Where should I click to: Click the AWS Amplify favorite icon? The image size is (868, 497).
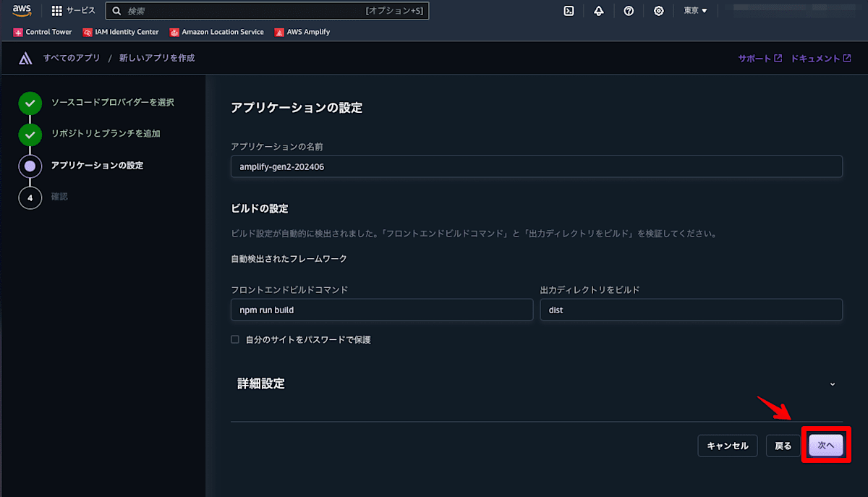click(279, 32)
